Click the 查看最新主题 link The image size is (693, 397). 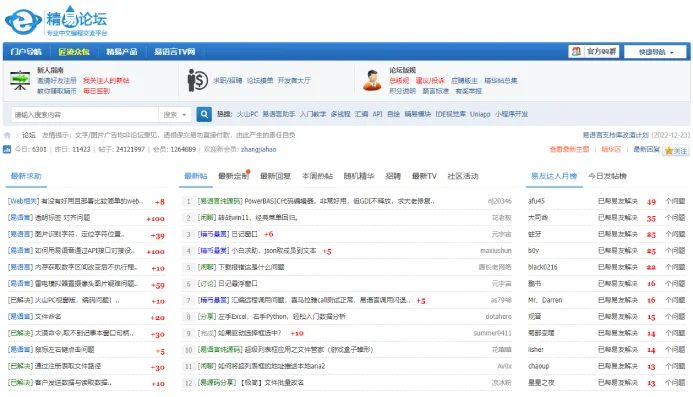click(x=569, y=149)
